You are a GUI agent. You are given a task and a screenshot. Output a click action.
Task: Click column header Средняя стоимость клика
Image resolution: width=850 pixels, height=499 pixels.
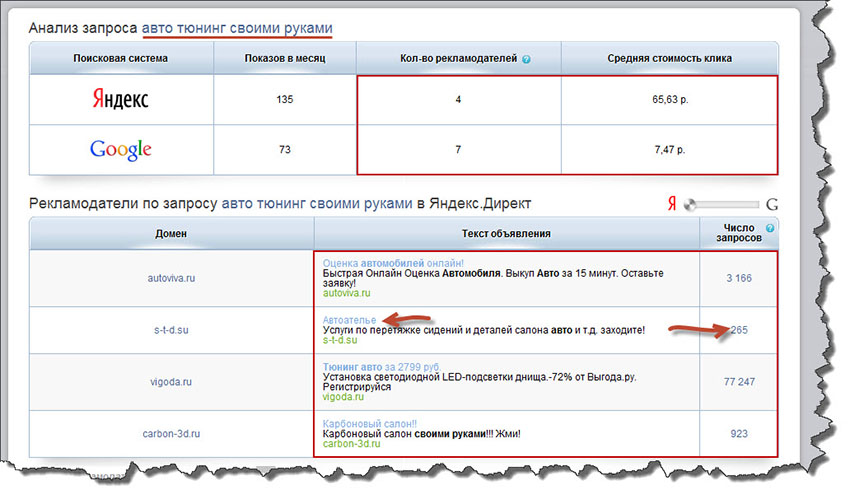click(669, 59)
